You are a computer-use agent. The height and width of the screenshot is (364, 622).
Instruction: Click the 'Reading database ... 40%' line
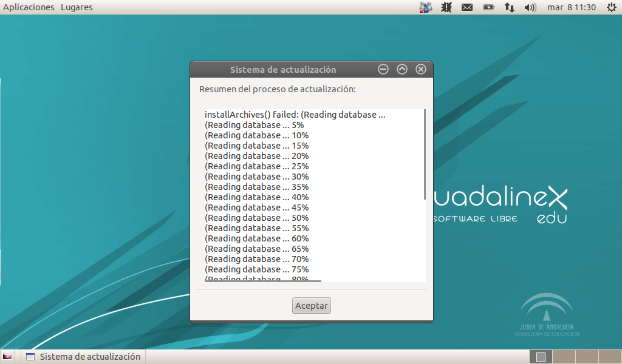click(x=257, y=197)
